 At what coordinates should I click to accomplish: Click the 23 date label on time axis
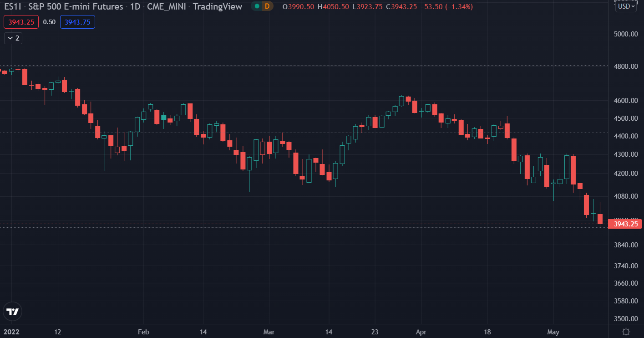coord(375,332)
